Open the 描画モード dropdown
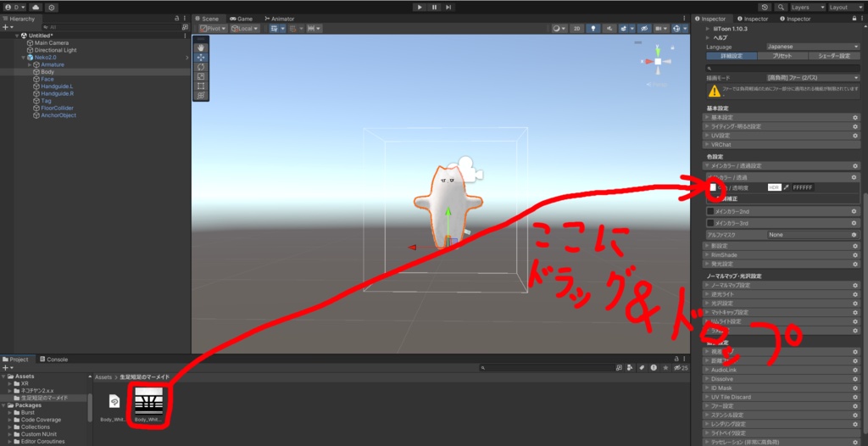Viewport: 868px width, 446px height. point(813,77)
